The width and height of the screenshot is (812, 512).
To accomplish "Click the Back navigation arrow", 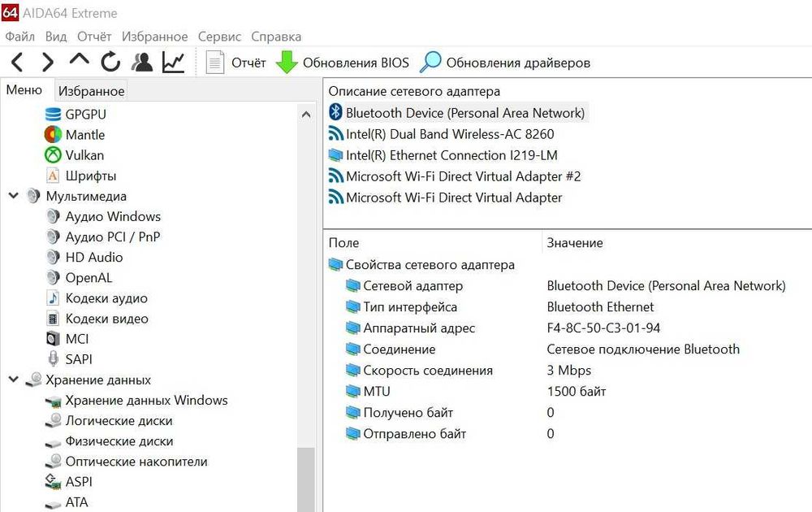I will [x=17, y=63].
